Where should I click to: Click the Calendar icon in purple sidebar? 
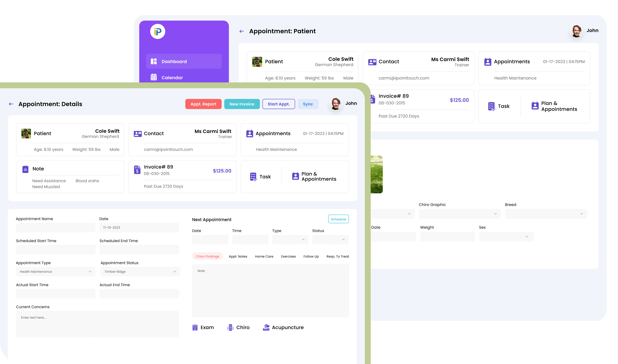(x=154, y=77)
